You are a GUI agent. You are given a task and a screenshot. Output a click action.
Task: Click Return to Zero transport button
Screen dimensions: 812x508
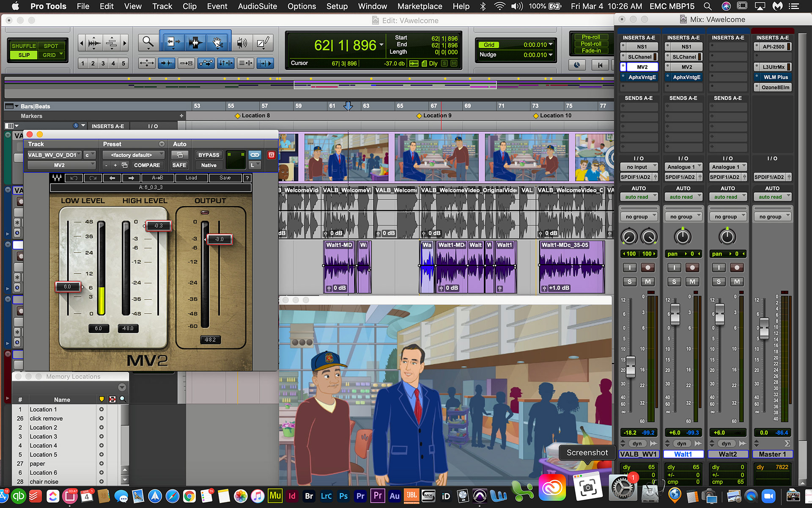600,65
